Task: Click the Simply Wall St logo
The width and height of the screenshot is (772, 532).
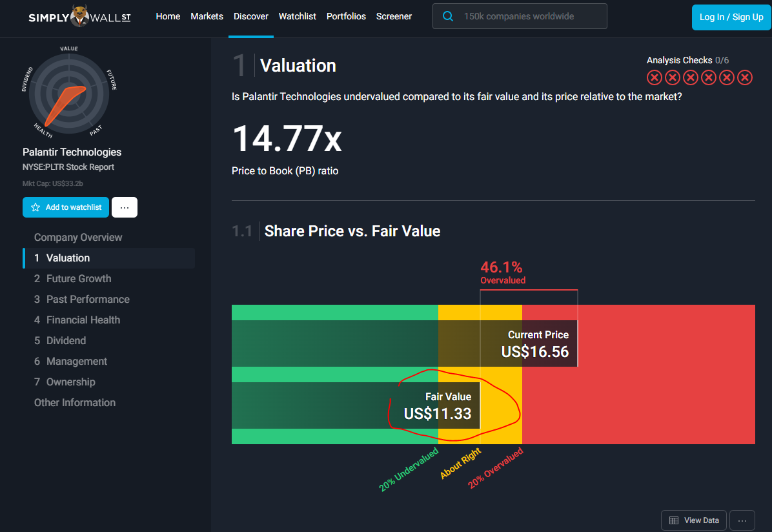Action: tap(80, 17)
